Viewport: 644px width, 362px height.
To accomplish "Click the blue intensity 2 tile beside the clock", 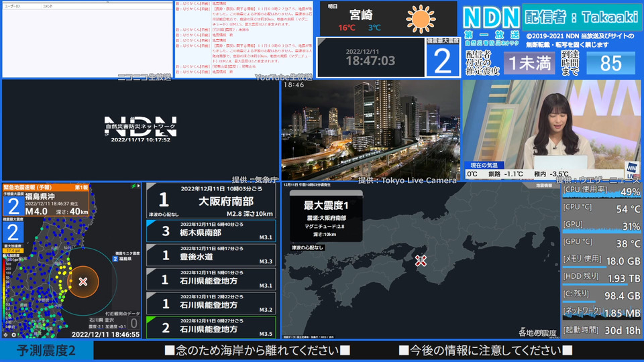I will [442, 60].
